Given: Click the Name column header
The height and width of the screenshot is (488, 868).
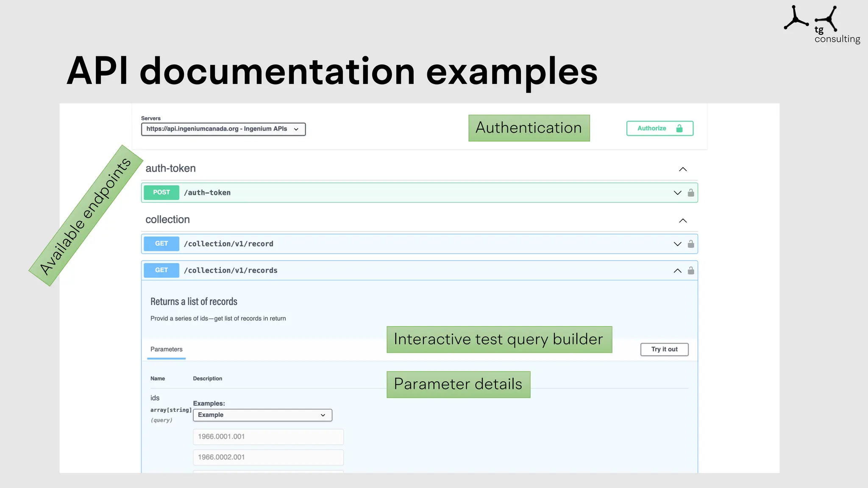Looking at the screenshot, I should pyautogui.click(x=158, y=379).
